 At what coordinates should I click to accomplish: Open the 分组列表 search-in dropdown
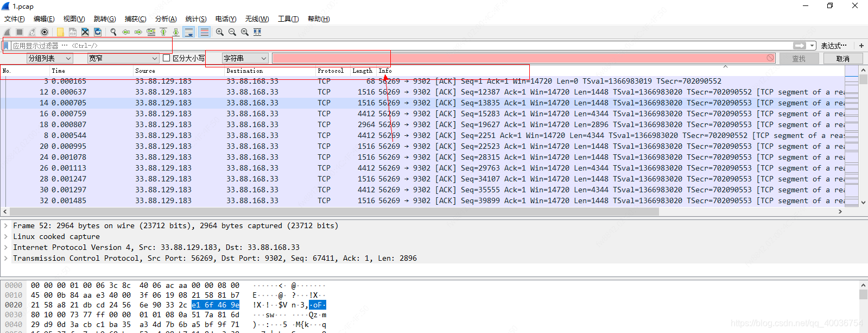tap(50, 58)
